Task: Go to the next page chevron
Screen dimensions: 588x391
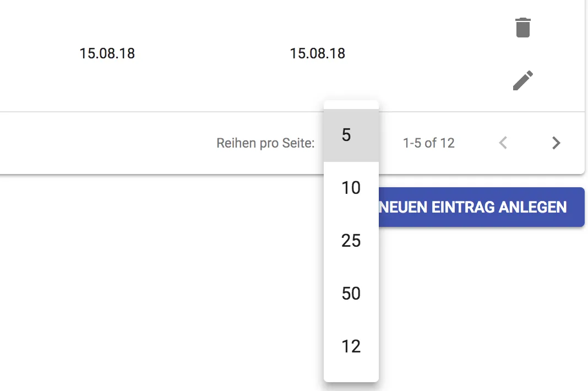Action: click(x=556, y=143)
